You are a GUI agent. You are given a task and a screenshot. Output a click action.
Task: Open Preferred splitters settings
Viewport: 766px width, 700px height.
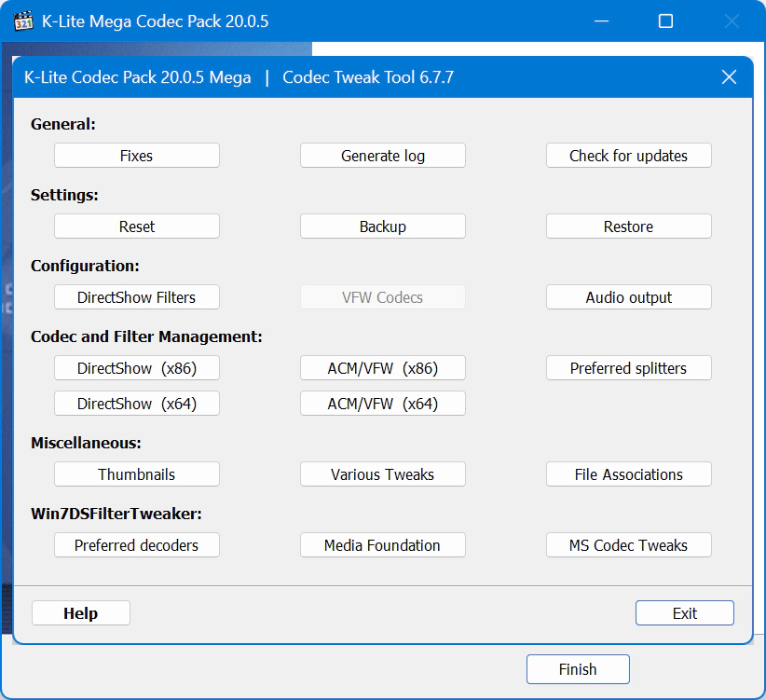click(629, 368)
